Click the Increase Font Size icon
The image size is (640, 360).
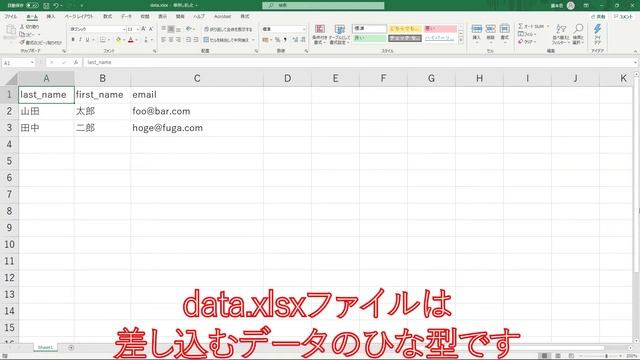(144, 29)
